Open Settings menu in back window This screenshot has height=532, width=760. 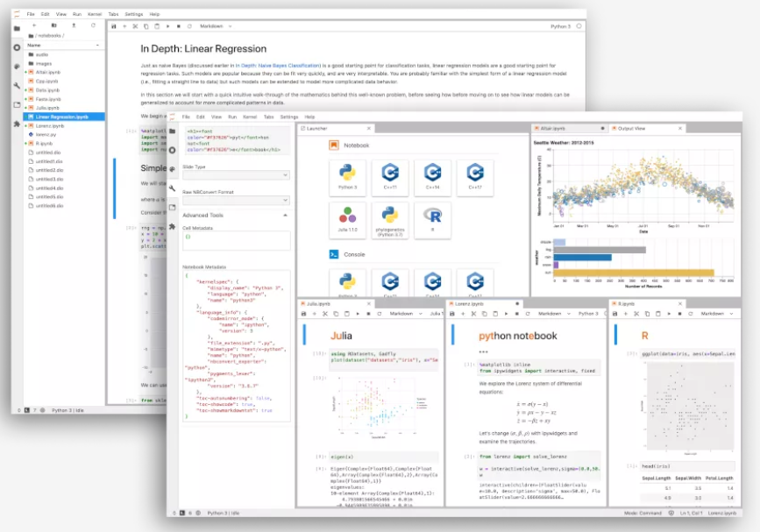pyautogui.click(x=134, y=15)
